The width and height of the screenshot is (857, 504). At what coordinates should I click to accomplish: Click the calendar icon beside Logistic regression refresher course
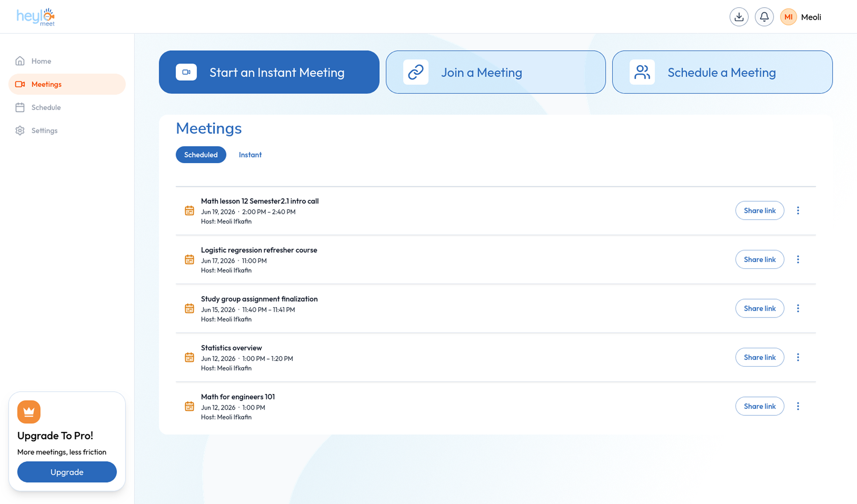coord(189,259)
